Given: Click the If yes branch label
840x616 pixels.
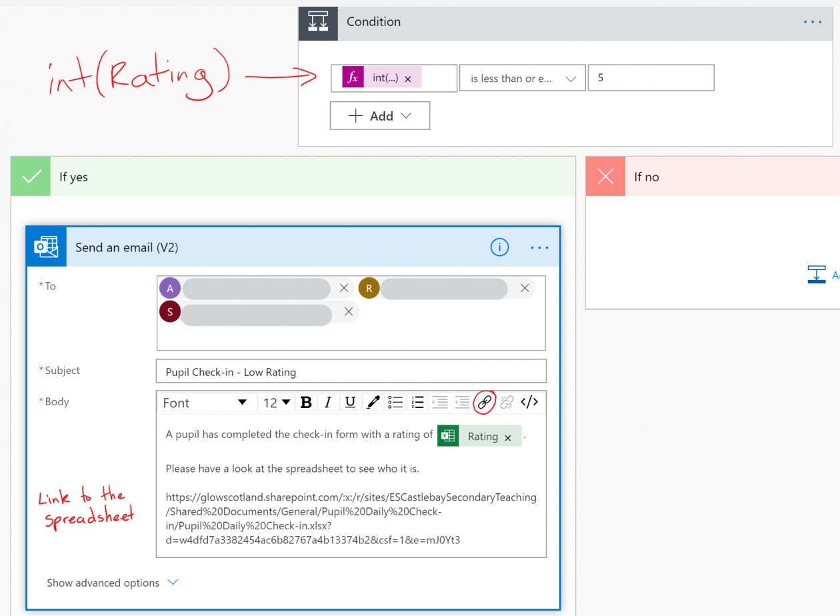Looking at the screenshot, I should pyautogui.click(x=73, y=177).
